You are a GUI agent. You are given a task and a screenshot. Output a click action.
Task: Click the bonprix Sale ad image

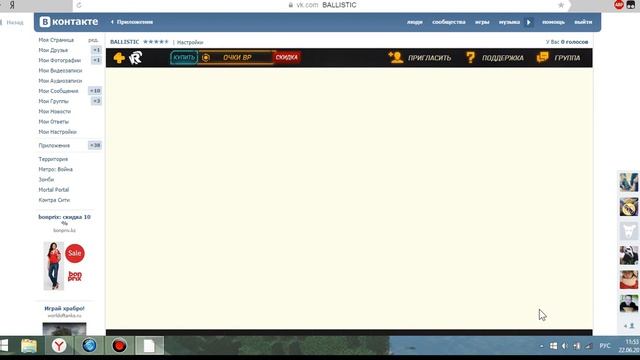pos(64,266)
